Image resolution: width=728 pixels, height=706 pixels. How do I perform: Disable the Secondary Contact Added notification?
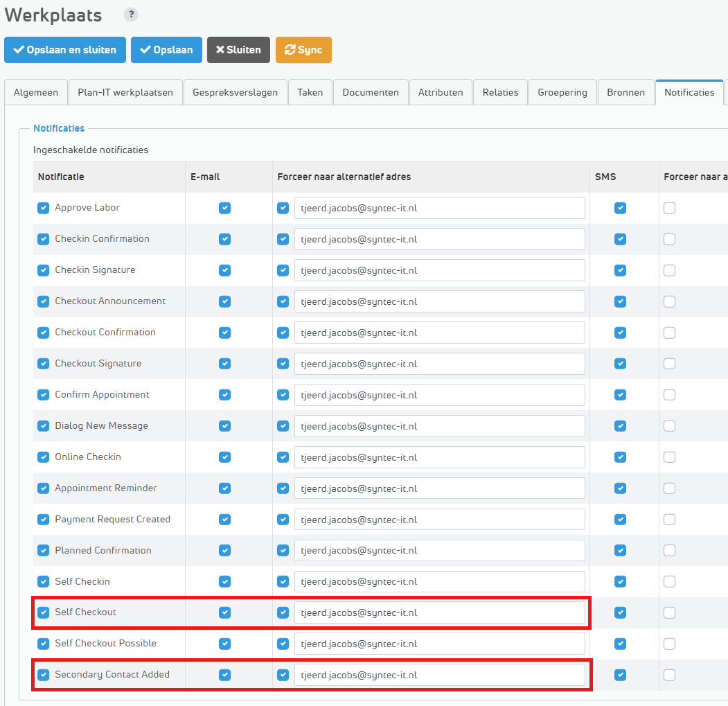(x=44, y=675)
